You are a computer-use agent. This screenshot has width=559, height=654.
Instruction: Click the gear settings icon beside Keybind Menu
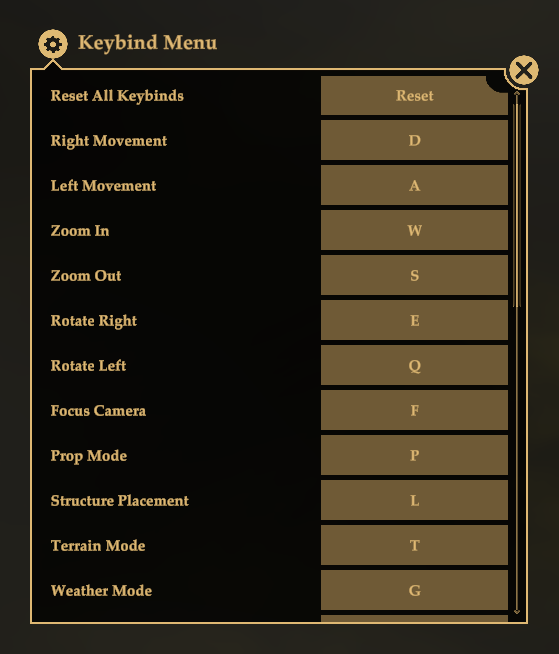(53, 44)
